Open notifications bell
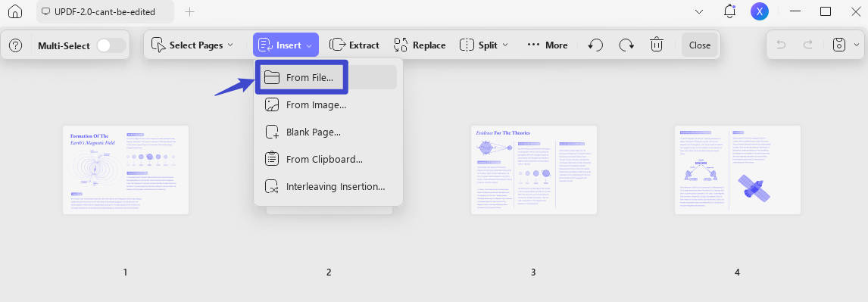 point(729,11)
